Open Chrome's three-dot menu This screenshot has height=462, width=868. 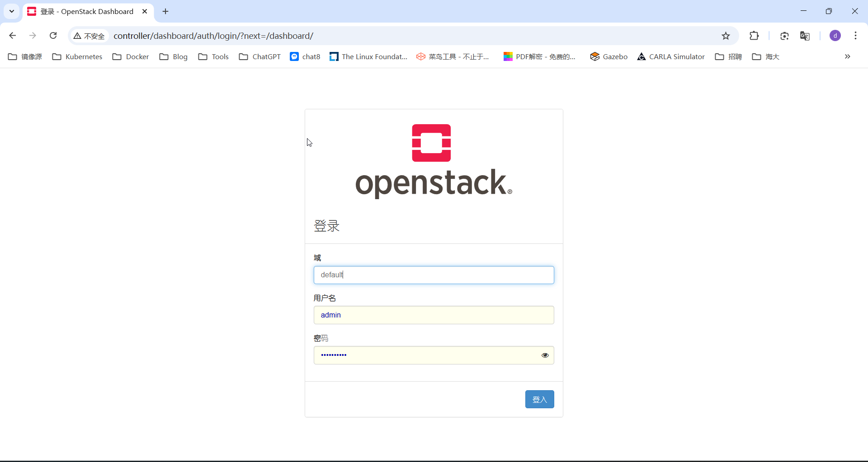point(855,36)
